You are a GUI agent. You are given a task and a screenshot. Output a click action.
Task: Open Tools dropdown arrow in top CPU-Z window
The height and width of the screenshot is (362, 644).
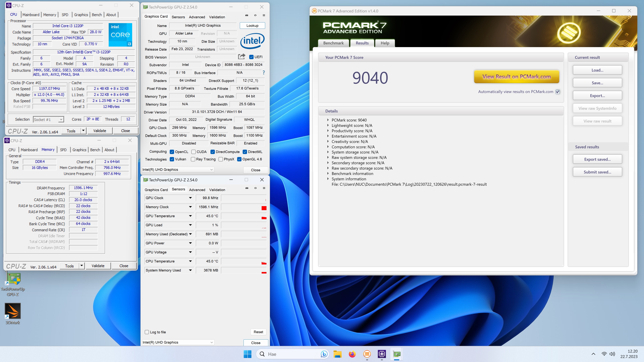(x=83, y=131)
